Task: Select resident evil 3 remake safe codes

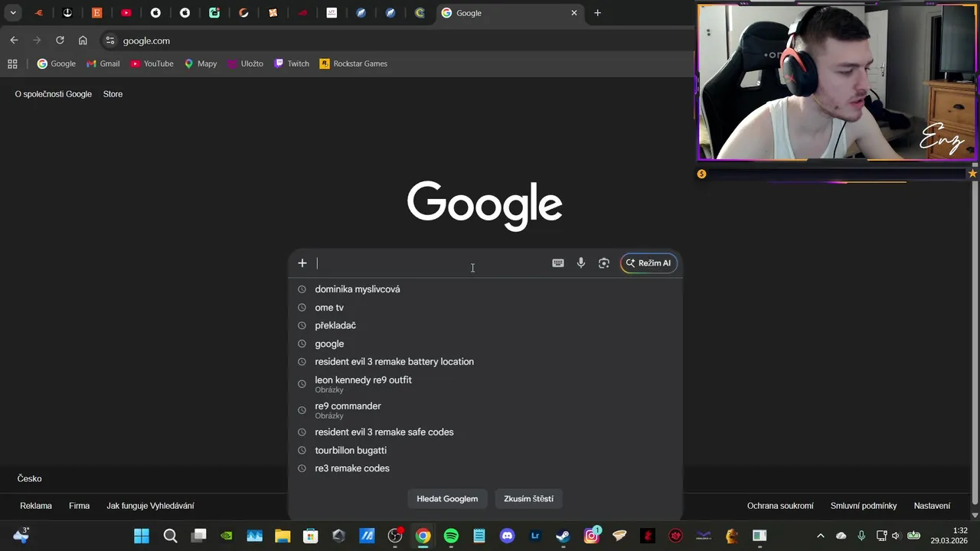Action: pos(485,432)
